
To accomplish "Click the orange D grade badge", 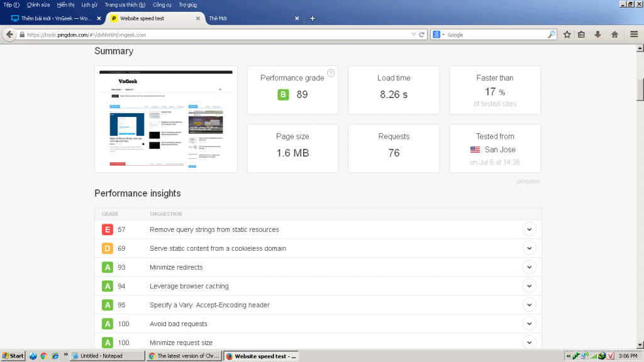I will 107,248.
